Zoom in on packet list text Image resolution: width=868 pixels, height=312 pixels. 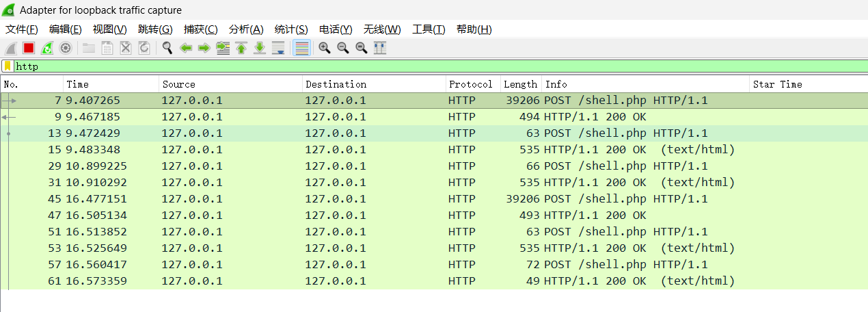[x=325, y=48]
